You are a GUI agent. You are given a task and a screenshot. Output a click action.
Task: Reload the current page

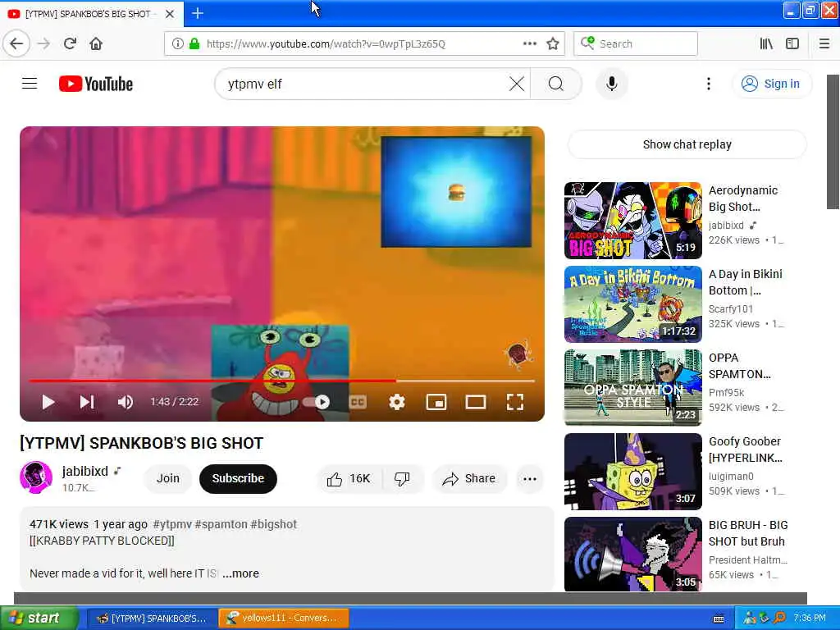tap(70, 43)
